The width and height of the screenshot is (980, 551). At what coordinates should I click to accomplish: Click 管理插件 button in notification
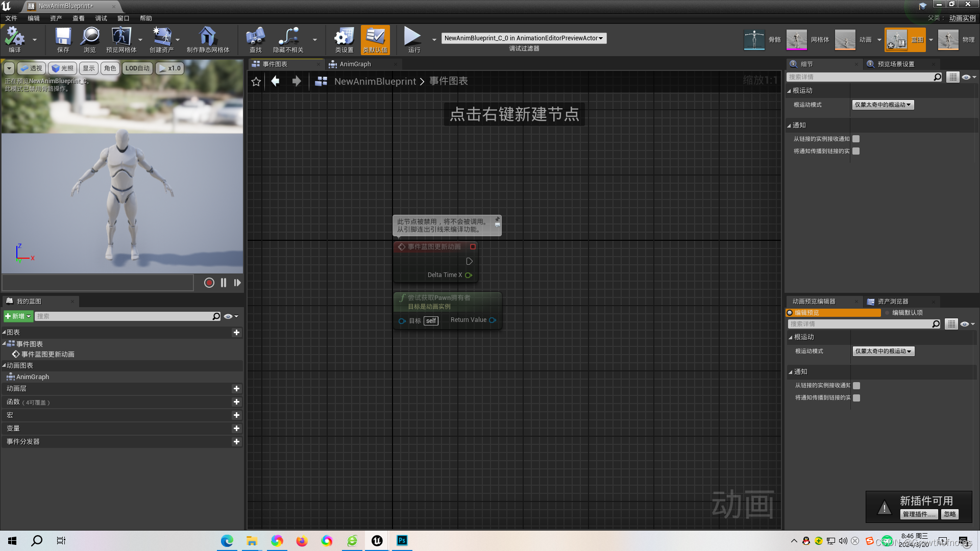[919, 514]
